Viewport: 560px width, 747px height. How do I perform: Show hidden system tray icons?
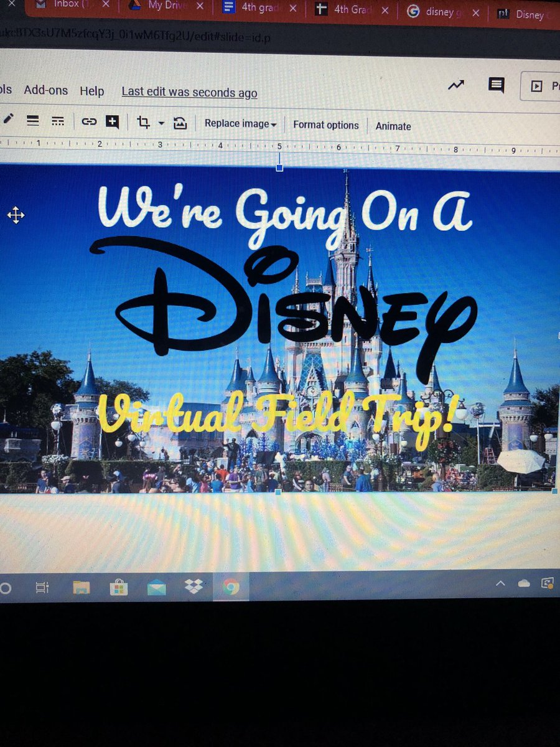coord(500,584)
